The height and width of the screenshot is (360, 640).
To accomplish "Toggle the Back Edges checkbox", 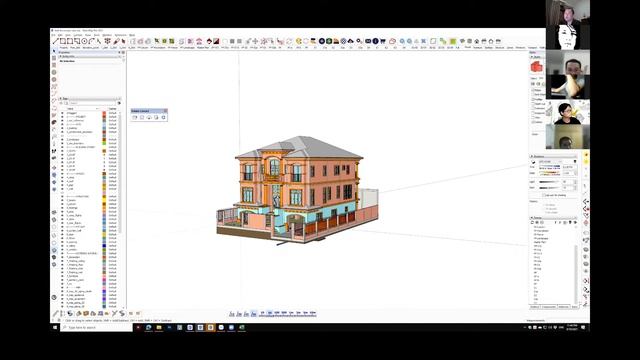I will 533,94.
